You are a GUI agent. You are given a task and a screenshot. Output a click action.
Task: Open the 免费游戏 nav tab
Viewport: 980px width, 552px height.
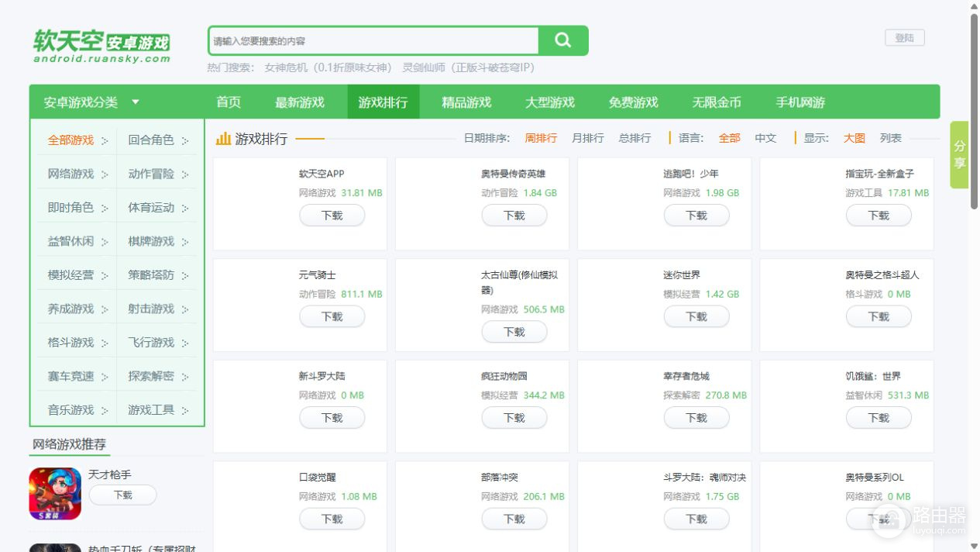coord(634,102)
